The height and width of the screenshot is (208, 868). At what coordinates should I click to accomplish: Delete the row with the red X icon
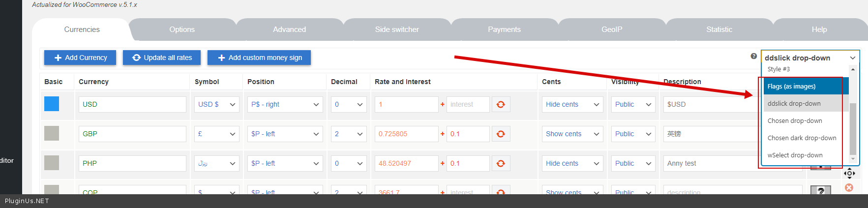[x=849, y=187]
